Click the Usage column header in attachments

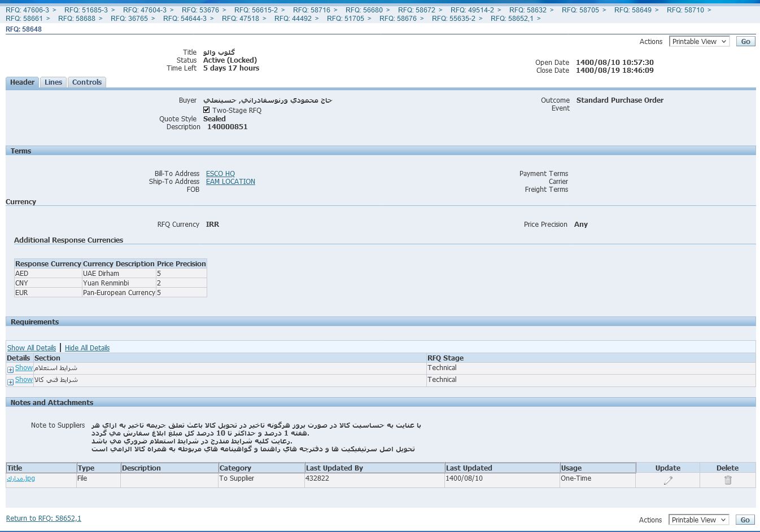point(597,468)
